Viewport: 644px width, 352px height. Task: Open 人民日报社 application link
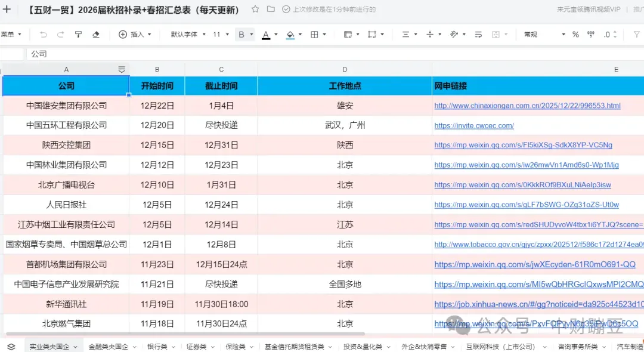[x=527, y=205]
